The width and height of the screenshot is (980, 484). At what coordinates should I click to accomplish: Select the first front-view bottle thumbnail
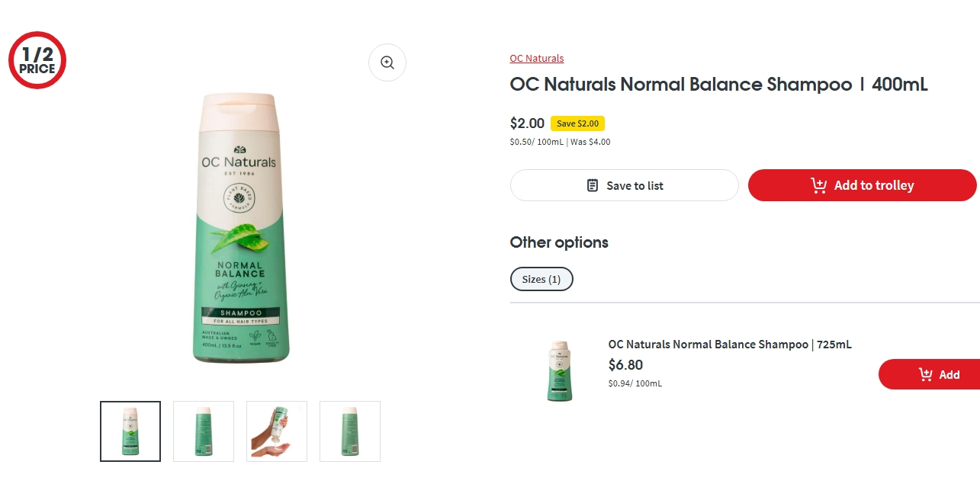(x=130, y=431)
